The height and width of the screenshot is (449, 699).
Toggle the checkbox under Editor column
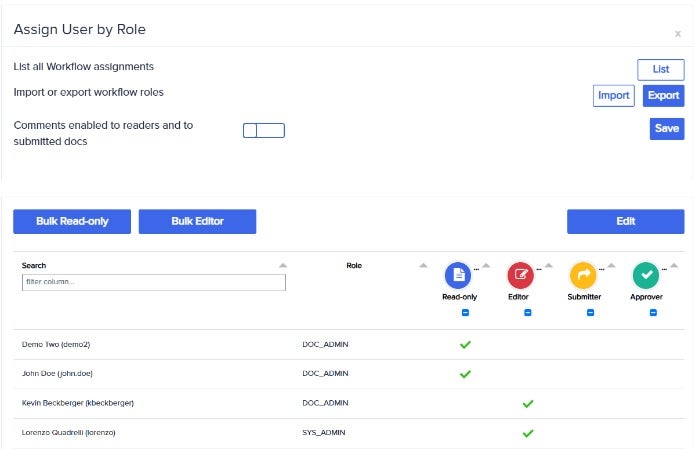(x=528, y=313)
